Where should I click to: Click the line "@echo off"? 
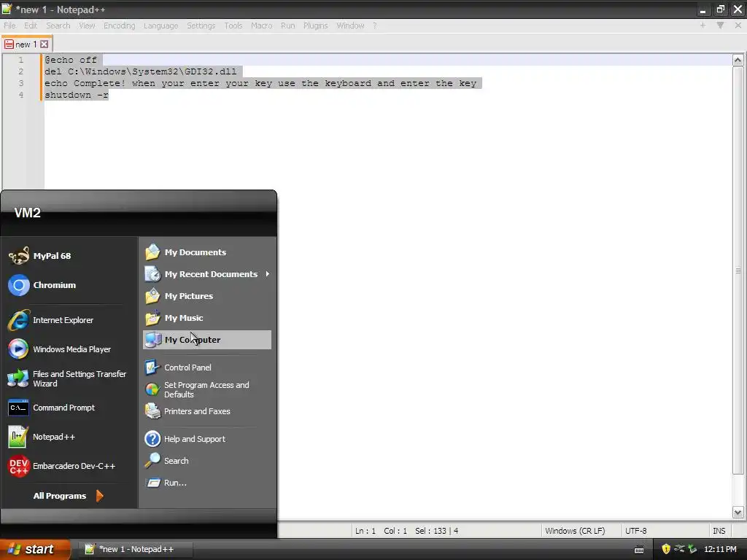[x=71, y=60]
